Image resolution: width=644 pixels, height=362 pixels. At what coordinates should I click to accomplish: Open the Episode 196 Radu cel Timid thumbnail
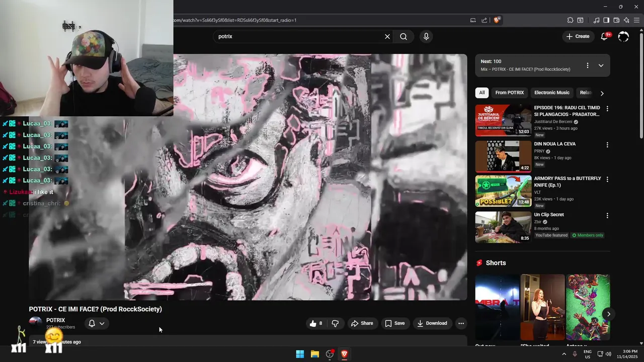(x=503, y=120)
